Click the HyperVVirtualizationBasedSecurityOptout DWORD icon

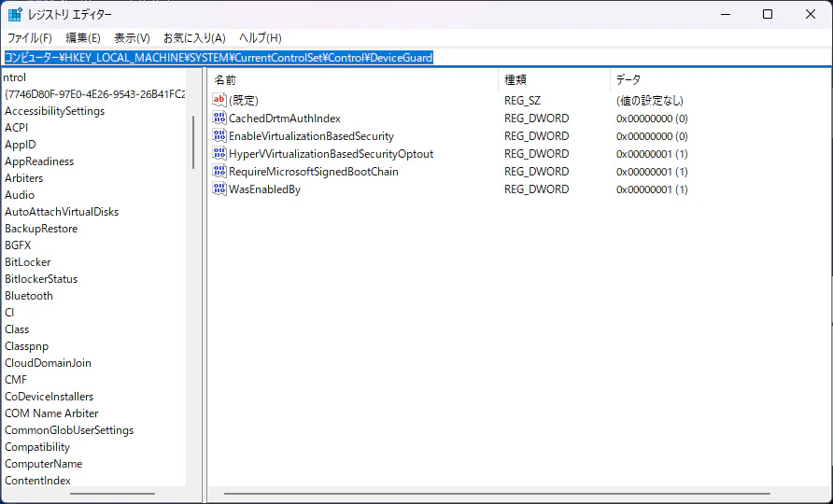(219, 153)
